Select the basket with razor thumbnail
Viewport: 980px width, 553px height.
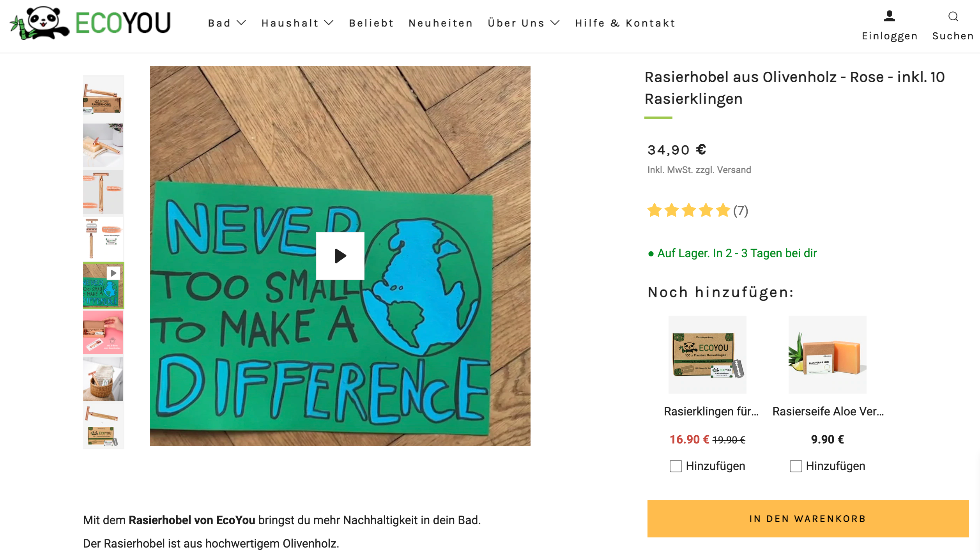coord(103,379)
